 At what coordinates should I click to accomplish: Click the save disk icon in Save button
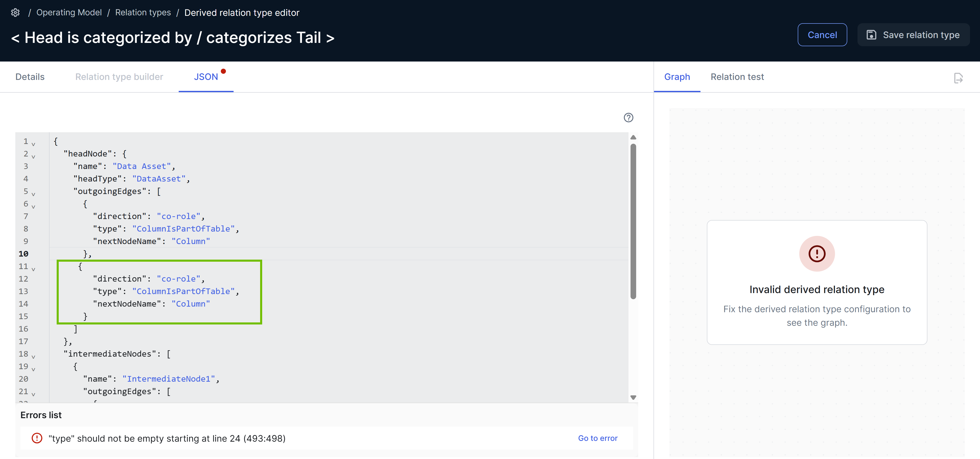[x=871, y=35]
